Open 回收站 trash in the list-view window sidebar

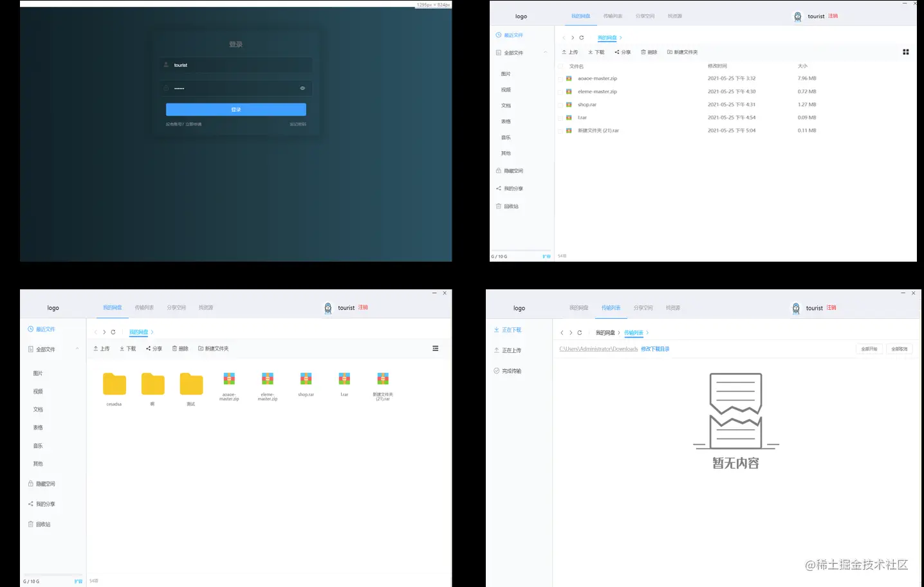[x=508, y=206]
